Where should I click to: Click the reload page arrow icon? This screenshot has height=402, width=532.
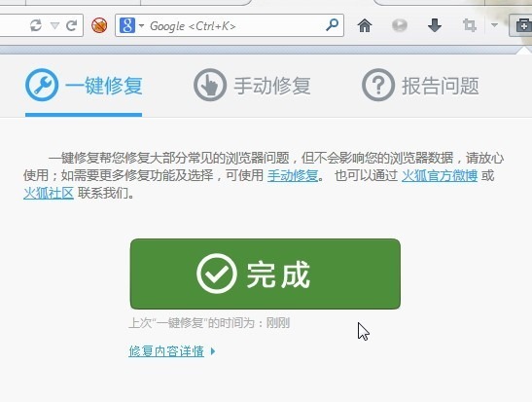[72, 25]
